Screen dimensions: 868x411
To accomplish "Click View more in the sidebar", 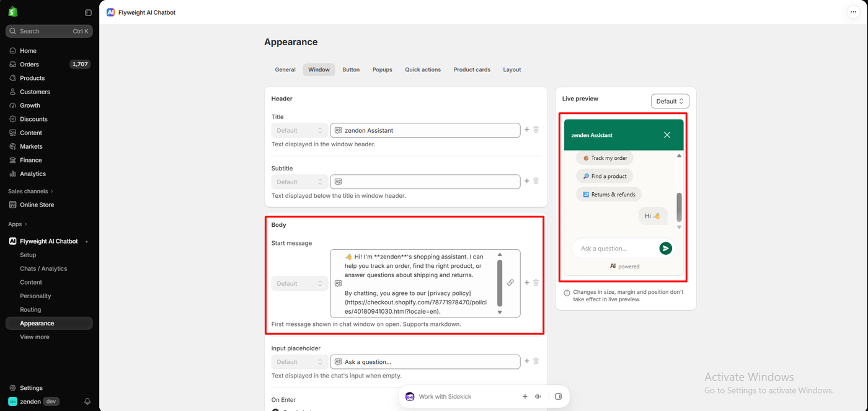I will point(35,337).
